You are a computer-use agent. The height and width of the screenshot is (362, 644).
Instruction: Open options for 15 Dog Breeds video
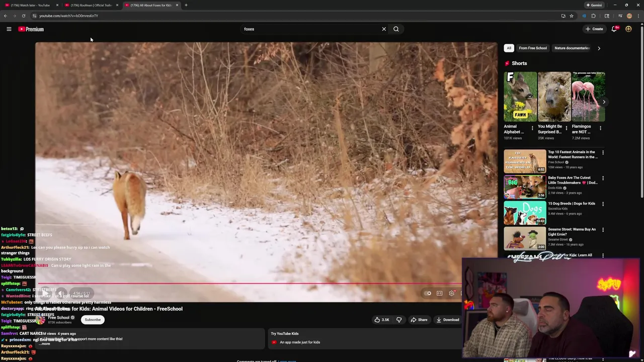click(603, 204)
